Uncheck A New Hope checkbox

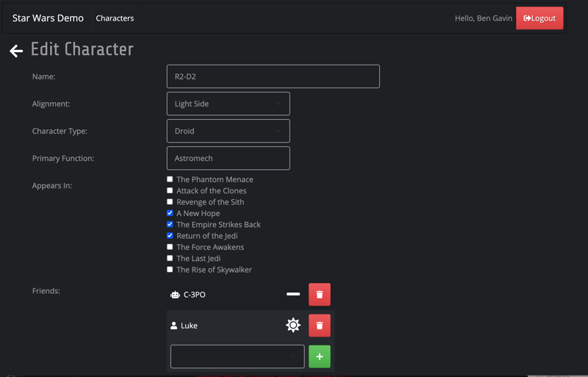tap(170, 213)
